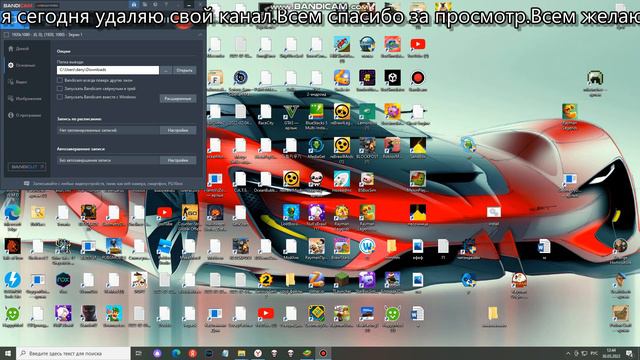Click the taskbar search box
The width and height of the screenshot is (640, 360).
73,353
